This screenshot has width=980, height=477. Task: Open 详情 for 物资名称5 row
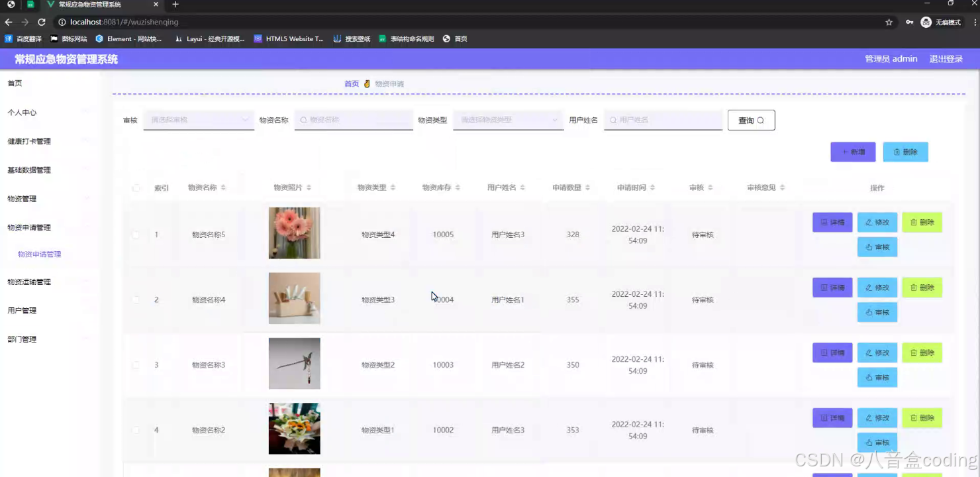pos(832,223)
